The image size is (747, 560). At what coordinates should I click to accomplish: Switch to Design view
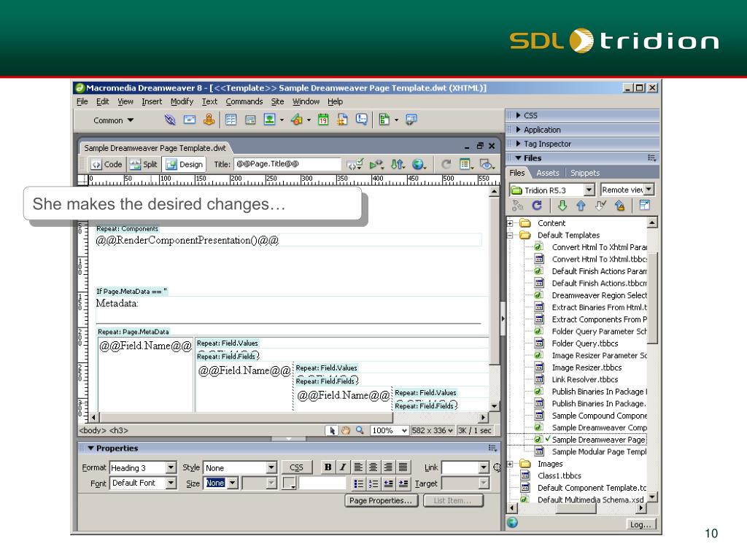[185, 164]
